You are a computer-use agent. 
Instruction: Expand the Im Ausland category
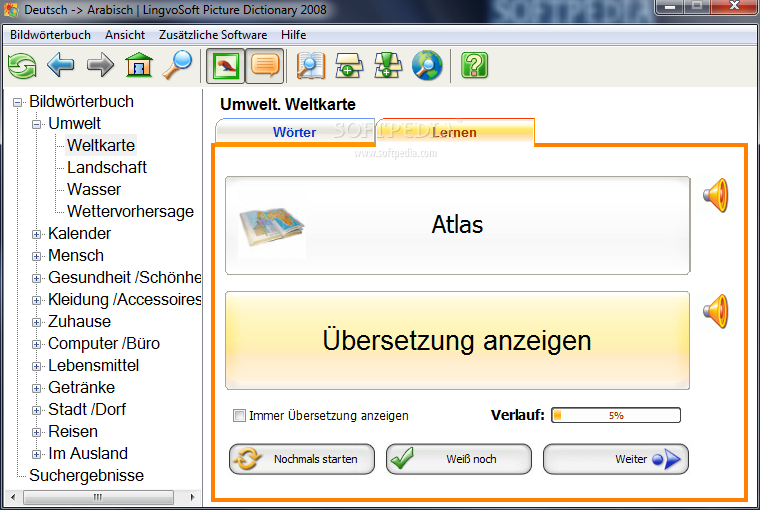click(36, 454)
